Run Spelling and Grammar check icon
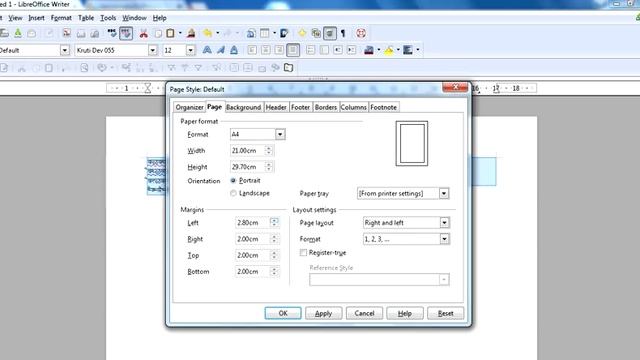Image resolution: width=640 pixels, height=360 pixels. point(112,33)
